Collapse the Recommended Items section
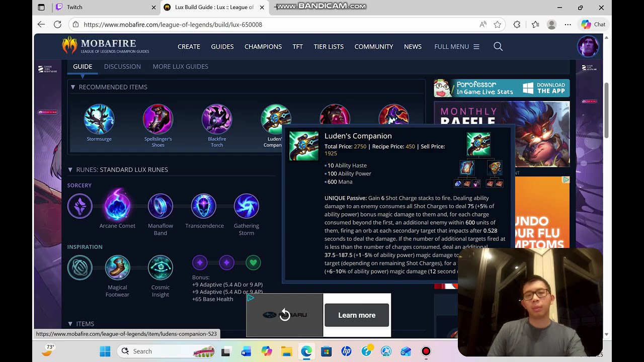Screen dimensions: 644x362 (73, 87)
